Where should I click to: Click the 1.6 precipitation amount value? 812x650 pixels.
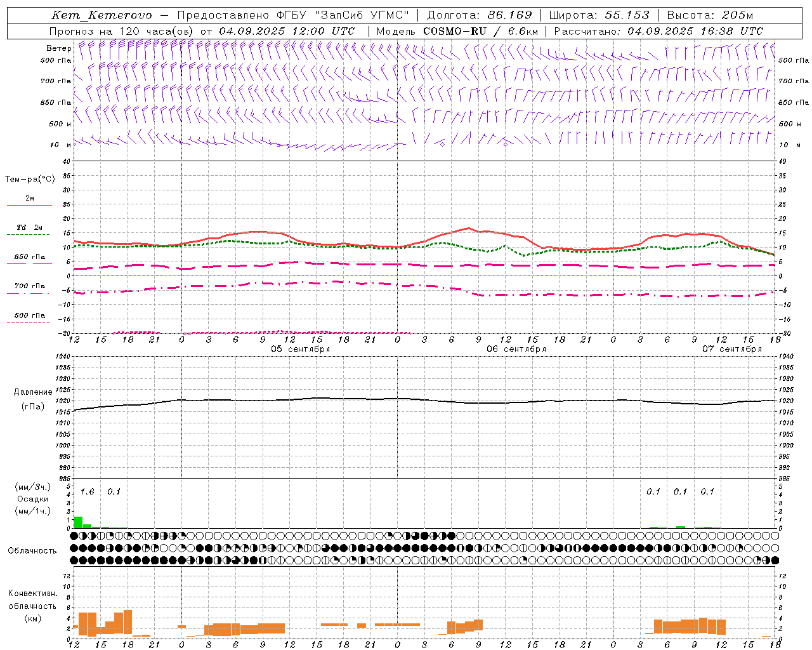click(88, 491)
